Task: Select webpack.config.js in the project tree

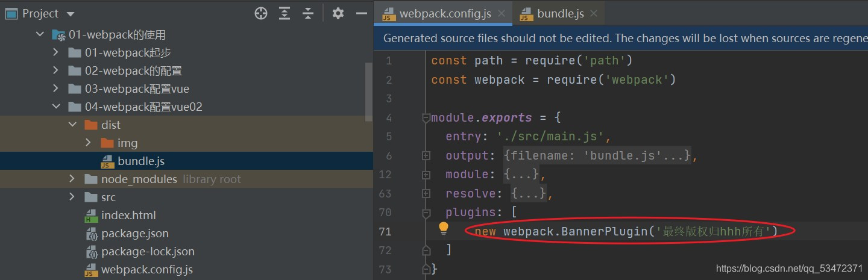Action: (x=147, y=269)
